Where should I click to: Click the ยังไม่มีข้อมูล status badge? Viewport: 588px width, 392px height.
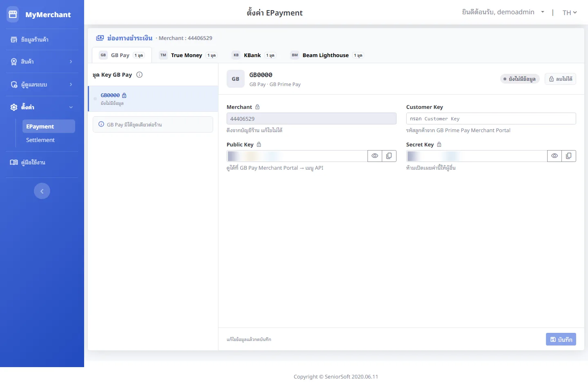520,79
